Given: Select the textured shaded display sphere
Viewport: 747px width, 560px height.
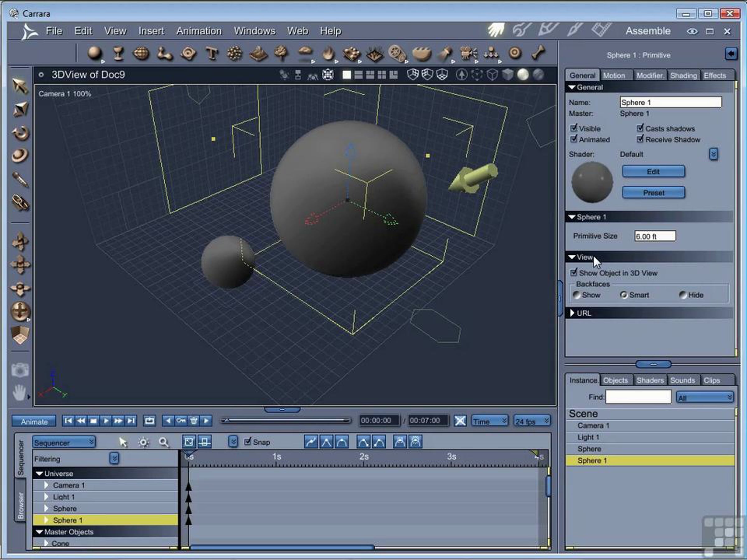Looking at the screenshot, I should tap(538, 75).
